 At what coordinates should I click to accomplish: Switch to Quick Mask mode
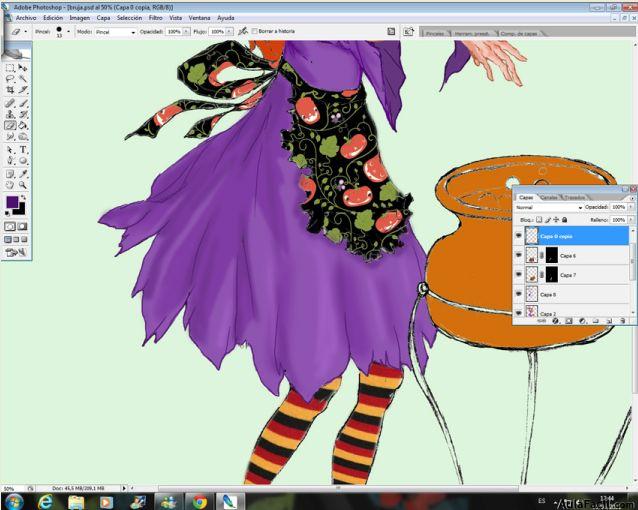click(x=22, y=226)
